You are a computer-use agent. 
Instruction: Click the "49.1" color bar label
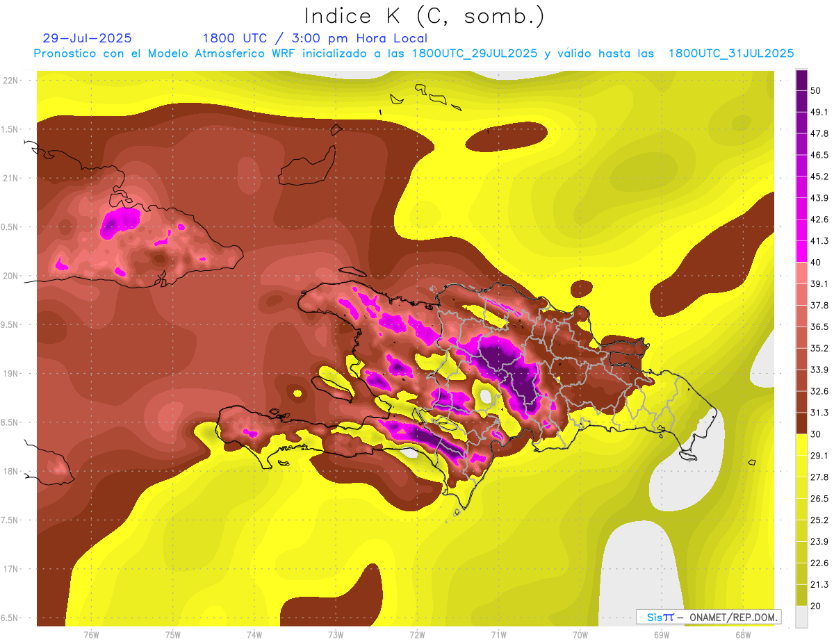pyautogui.click(x=821, y=112)
